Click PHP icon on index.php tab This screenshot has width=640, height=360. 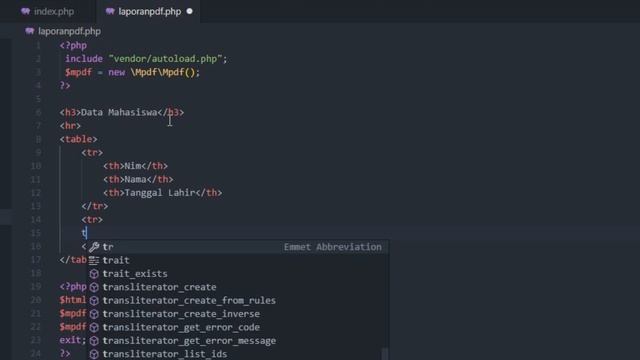click(26, 11)
